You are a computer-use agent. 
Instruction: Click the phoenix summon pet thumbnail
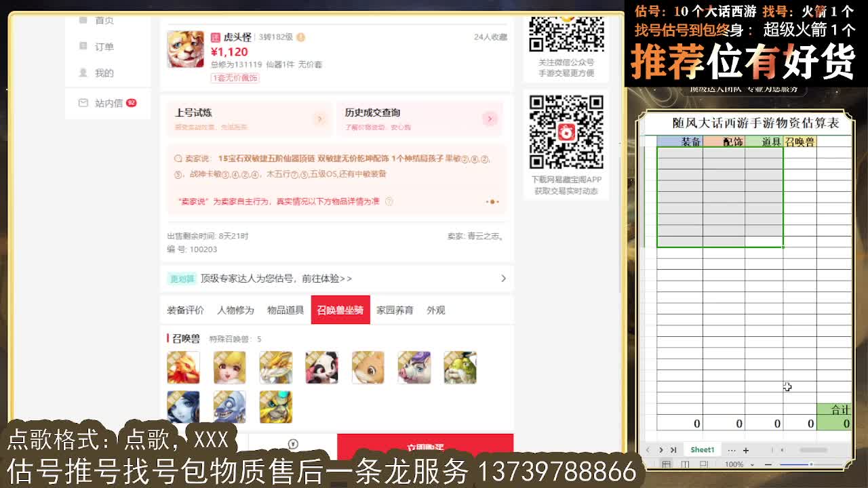point(183,367)
